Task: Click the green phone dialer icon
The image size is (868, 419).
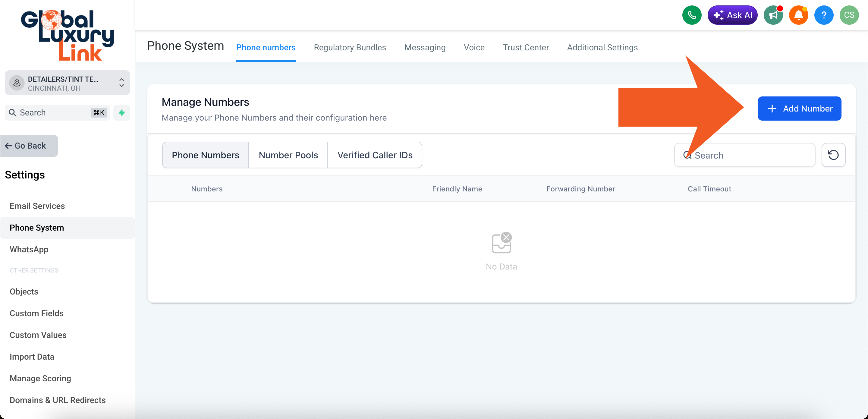Action: [691, 15]
